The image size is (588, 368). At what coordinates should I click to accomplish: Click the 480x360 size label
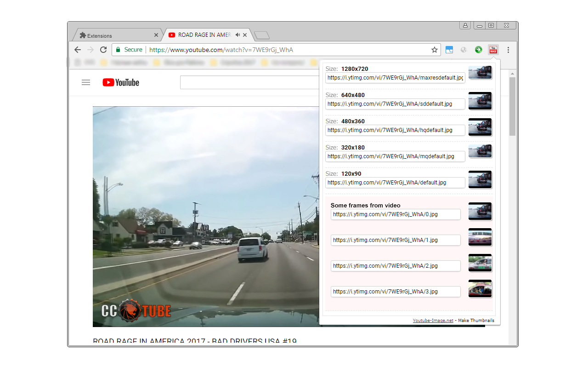tap(353, 121)
